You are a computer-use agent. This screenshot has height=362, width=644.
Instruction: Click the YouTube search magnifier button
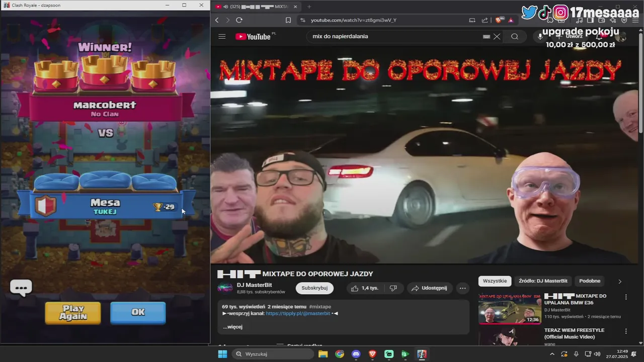click(515, 36)
